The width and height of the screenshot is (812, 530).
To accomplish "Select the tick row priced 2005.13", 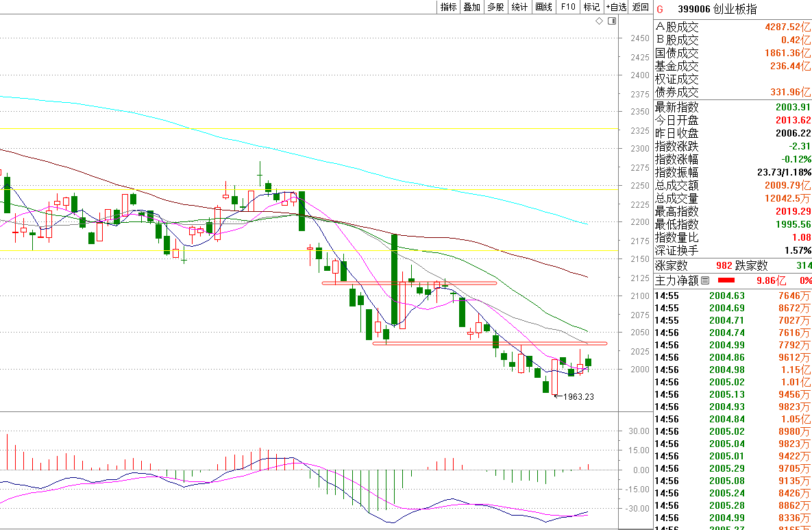I will click(733, 395).
